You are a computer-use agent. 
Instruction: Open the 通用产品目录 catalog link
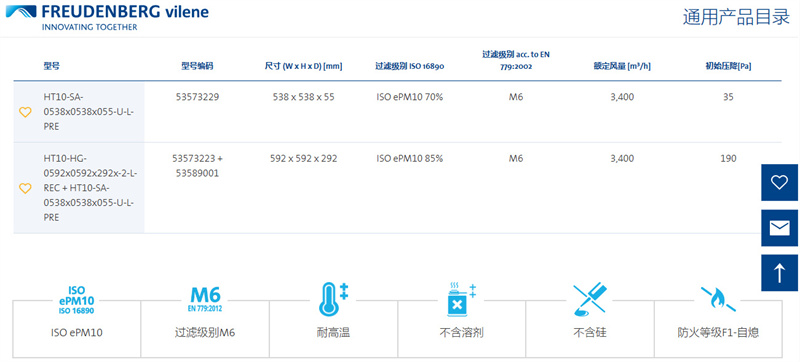point(736,17)
